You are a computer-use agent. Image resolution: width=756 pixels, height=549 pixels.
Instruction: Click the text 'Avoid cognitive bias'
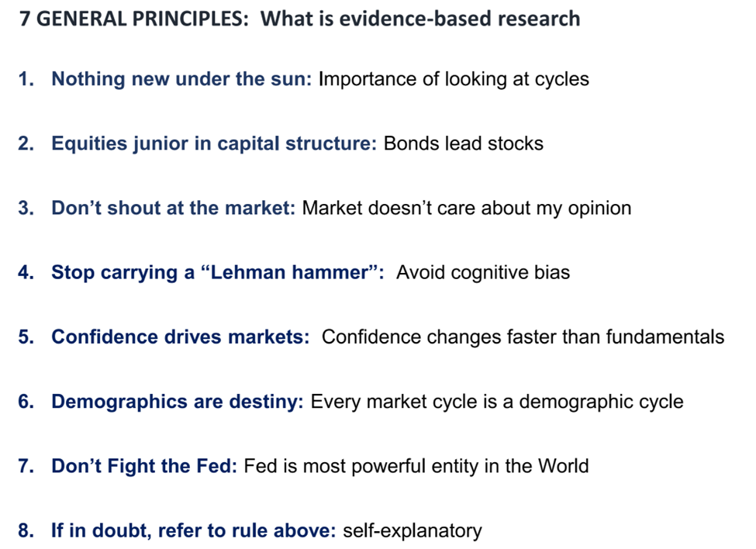pos(482,273)
